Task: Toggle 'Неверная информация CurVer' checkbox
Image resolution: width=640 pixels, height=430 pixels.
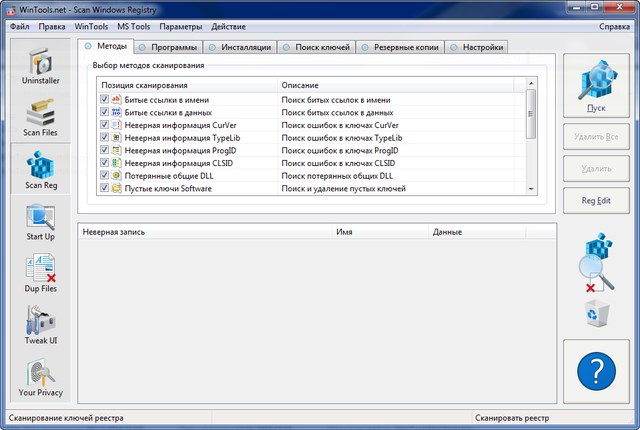Action: (x=104, y=125)
